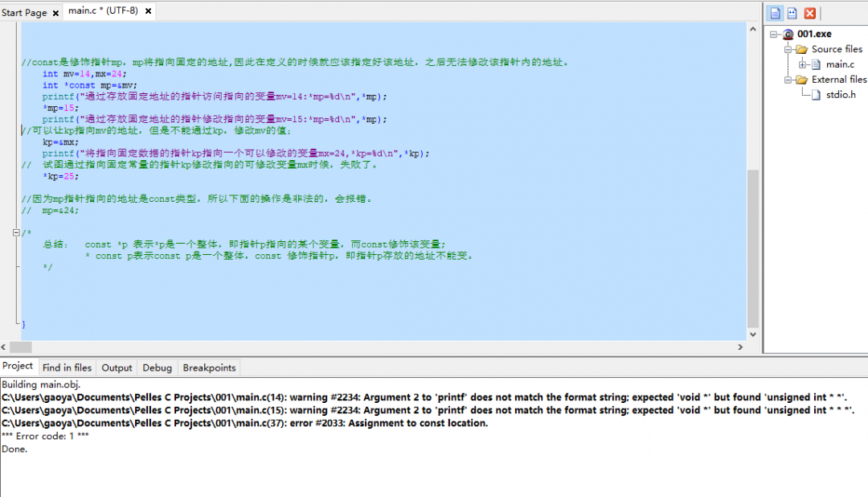
Task: Fold the block comment in code editor
Action: tap(16, 232)
